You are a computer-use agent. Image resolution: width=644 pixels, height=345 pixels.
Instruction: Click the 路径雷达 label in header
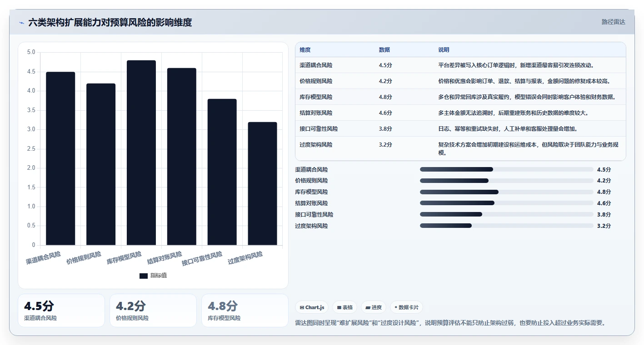point(613,22)
